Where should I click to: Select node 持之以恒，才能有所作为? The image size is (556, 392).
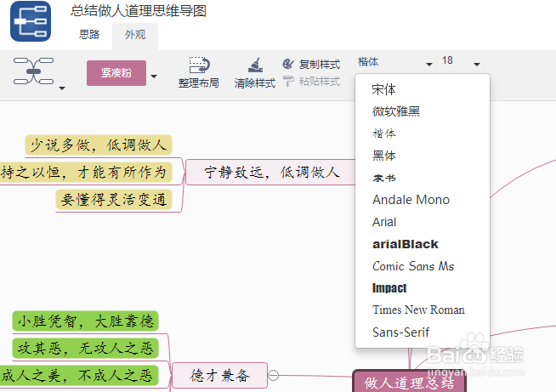(x=86, y=173)
